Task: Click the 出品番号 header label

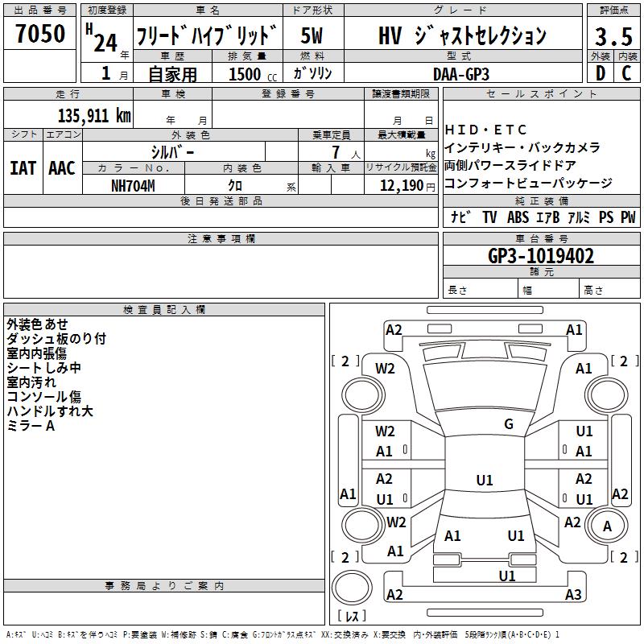Action: click(39, 10)
